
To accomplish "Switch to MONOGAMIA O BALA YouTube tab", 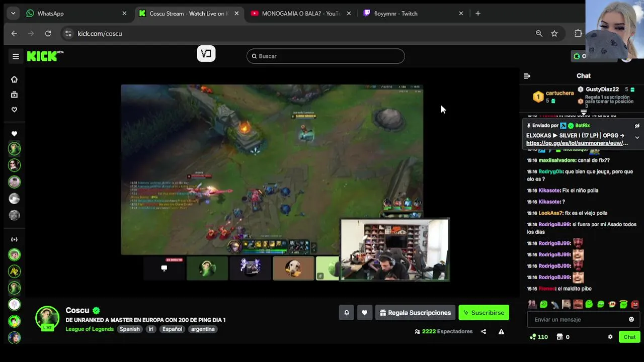I will (x=301, y=14).
